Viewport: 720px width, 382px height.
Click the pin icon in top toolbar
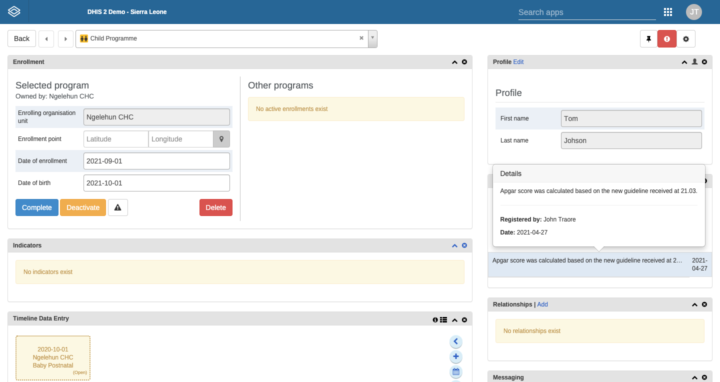(x=648, y=39)
